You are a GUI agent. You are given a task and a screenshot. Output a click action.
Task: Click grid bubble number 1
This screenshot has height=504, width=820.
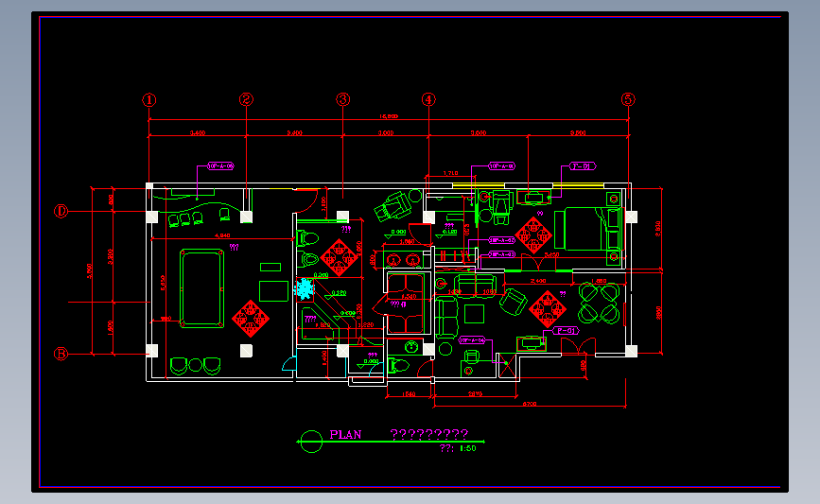pos(149,100)
